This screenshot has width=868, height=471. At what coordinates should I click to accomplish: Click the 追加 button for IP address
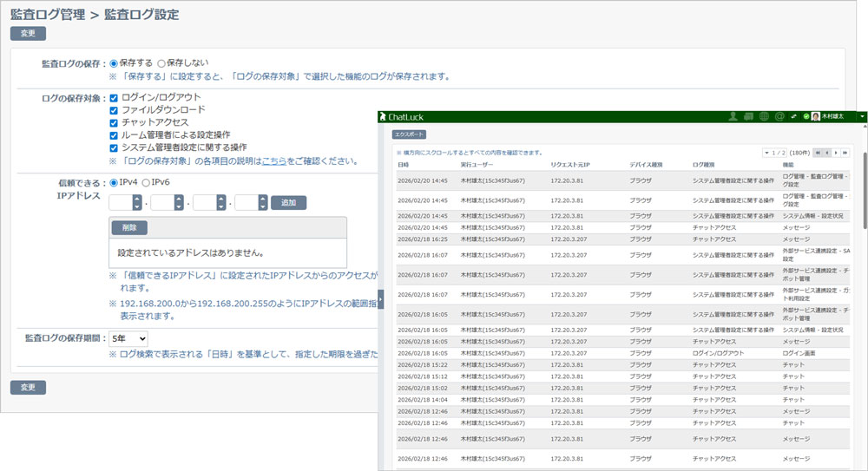[288, 203]
